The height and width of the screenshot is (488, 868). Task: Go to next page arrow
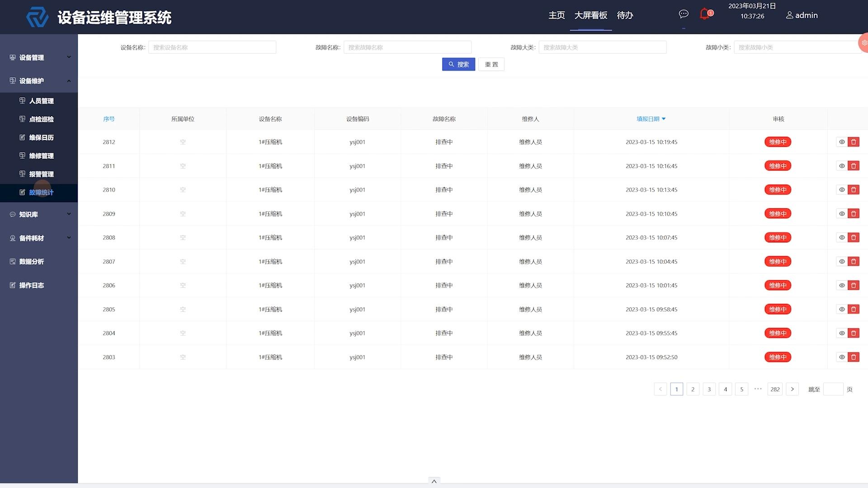(792, 389)
